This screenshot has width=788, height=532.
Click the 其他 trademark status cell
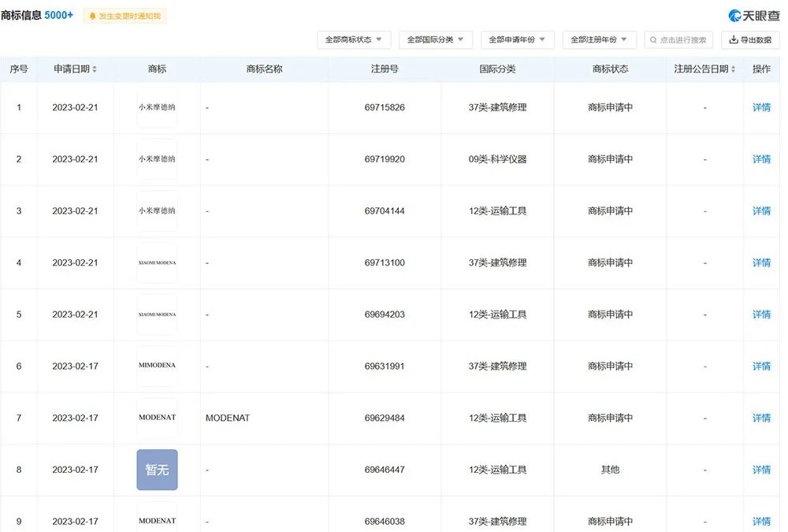[x=610, y=470]
